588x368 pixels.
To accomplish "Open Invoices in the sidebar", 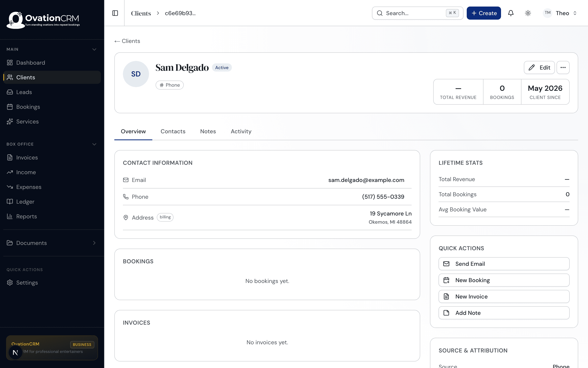I will (x=52, y=157).
